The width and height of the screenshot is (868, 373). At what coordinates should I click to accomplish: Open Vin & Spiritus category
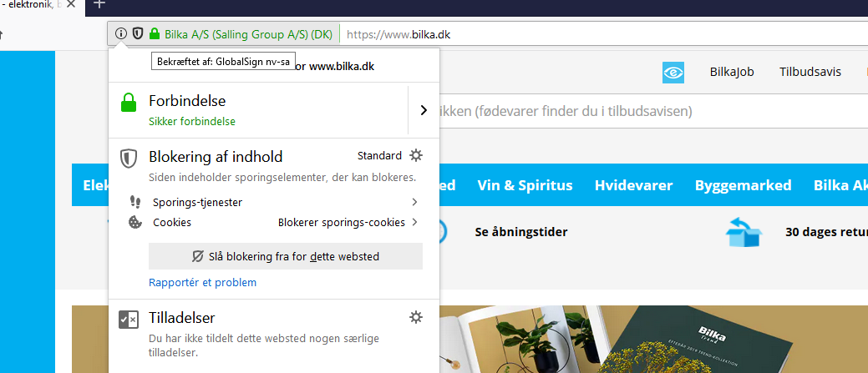pyautogui.click(x=525, y=185)
